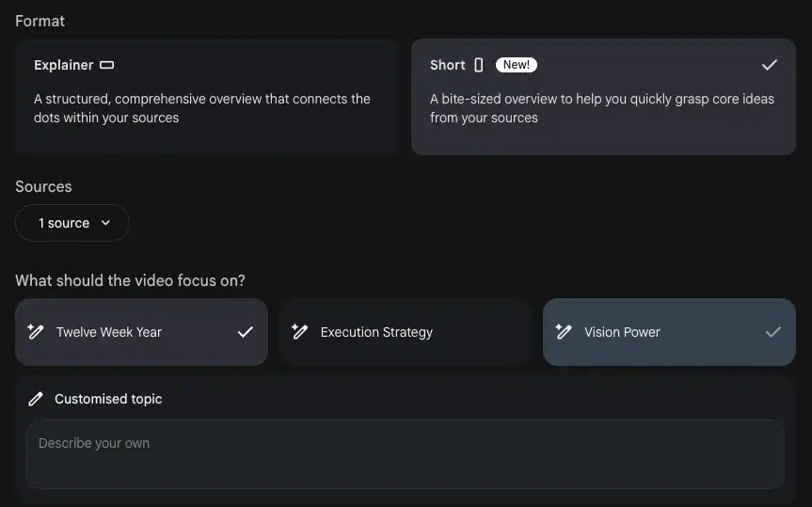Image resolution: width=812 pixels, height=507 pixels.
Task: Select the Explainer format card
Action: 207,97
